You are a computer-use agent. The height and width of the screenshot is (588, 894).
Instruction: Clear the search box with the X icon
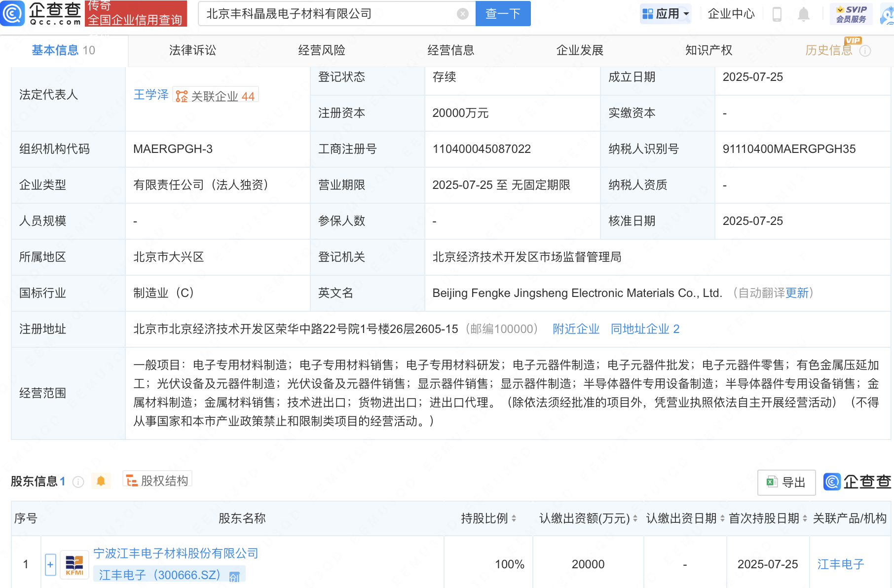pyautogui.click(x=462, y=14)
